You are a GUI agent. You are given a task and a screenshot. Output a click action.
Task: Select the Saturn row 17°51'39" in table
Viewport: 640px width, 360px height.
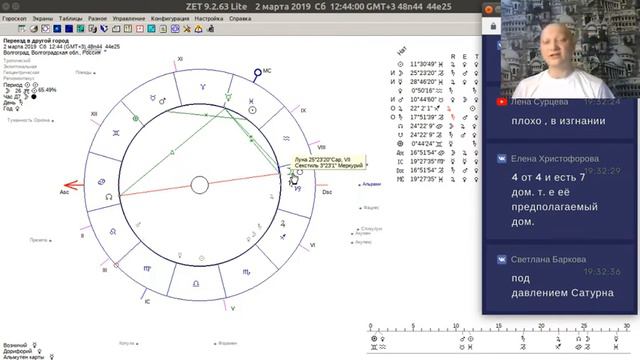coord(435,117)
